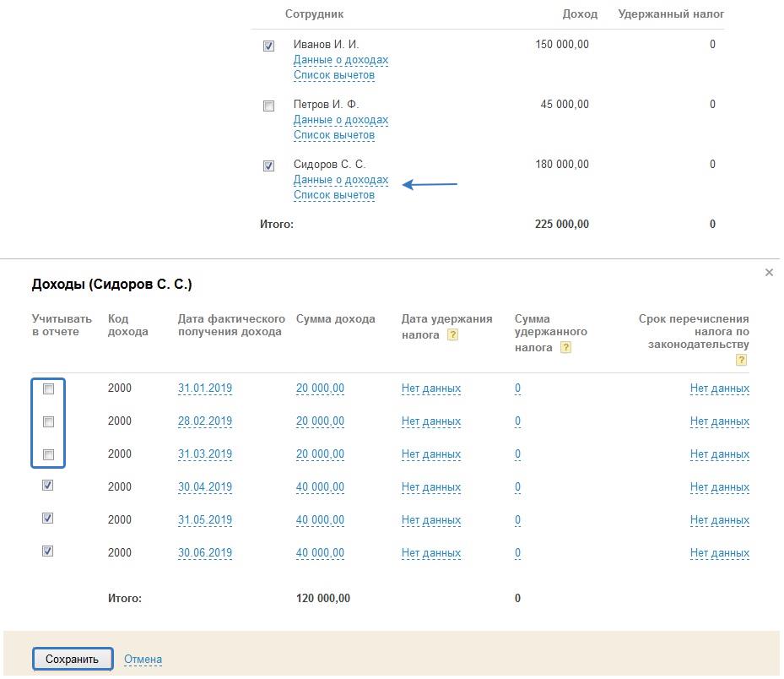Uncheck the Иванов И. И. employee checkbox
The image size is (784, 679).
tap(268, 46)
